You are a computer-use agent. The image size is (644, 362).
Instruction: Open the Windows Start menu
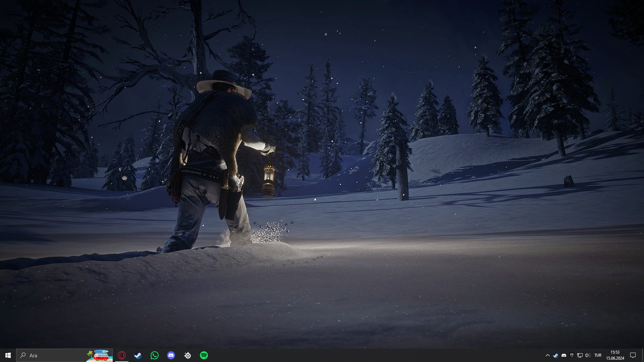[8, 355]
